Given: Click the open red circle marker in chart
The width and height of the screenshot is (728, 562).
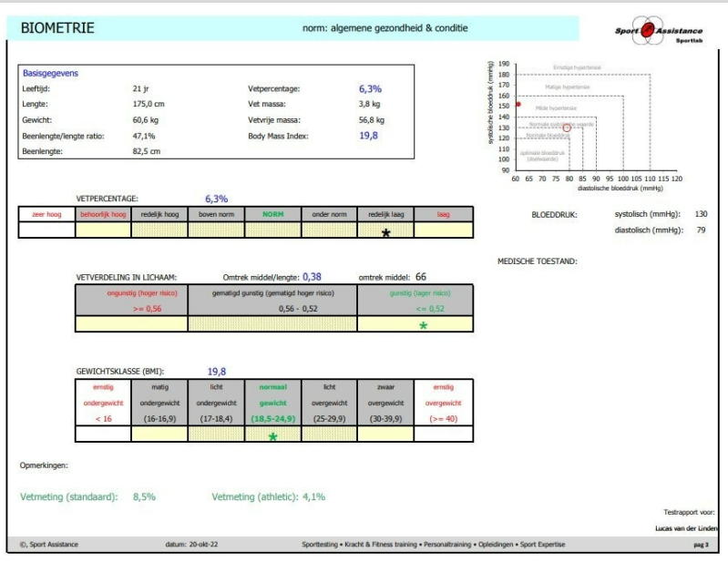Looking at the screenshot, I should click(567, 128).
